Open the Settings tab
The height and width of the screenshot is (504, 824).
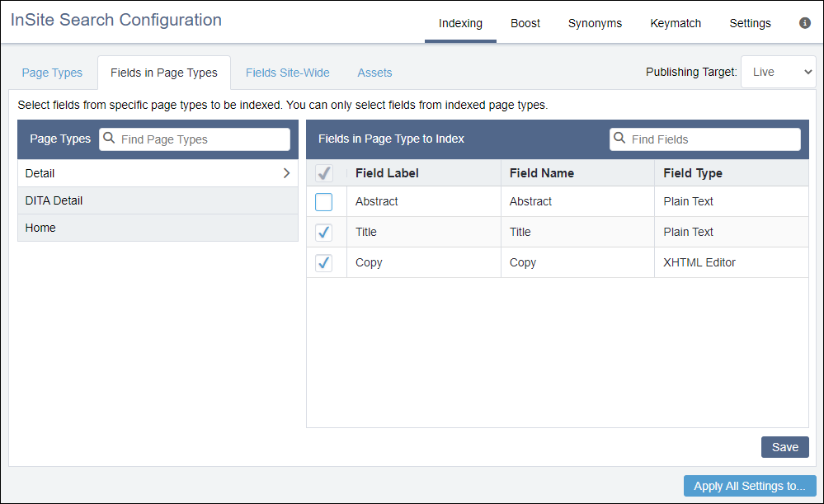tap(750, 23)
